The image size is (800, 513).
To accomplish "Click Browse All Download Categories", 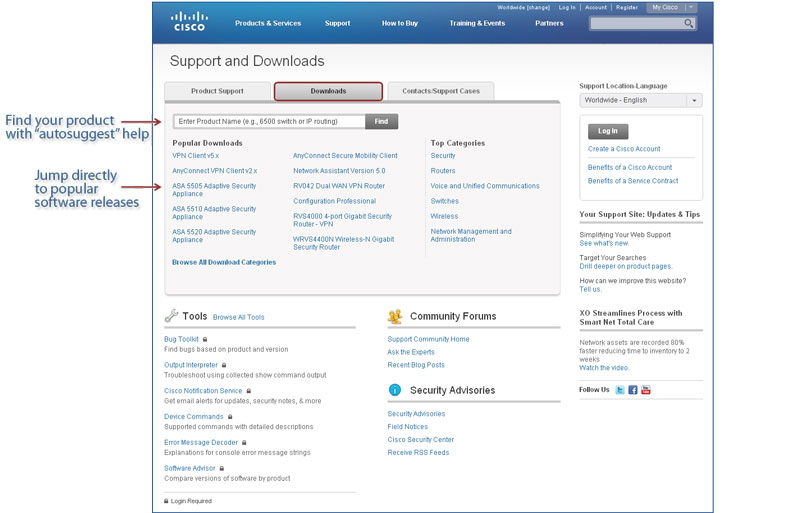I will [224, 262].
